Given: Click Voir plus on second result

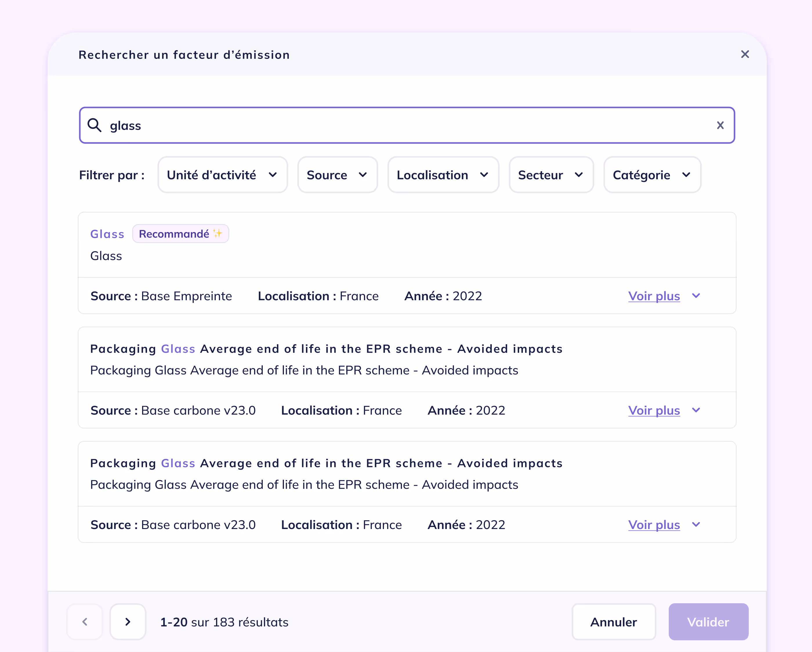Looking at the screenshot, I should 654,411.
